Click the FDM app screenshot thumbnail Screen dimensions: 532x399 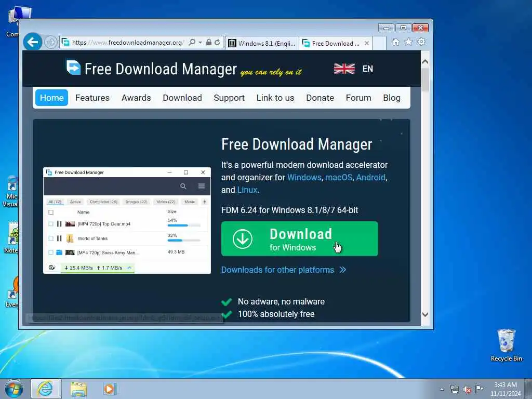127,220
